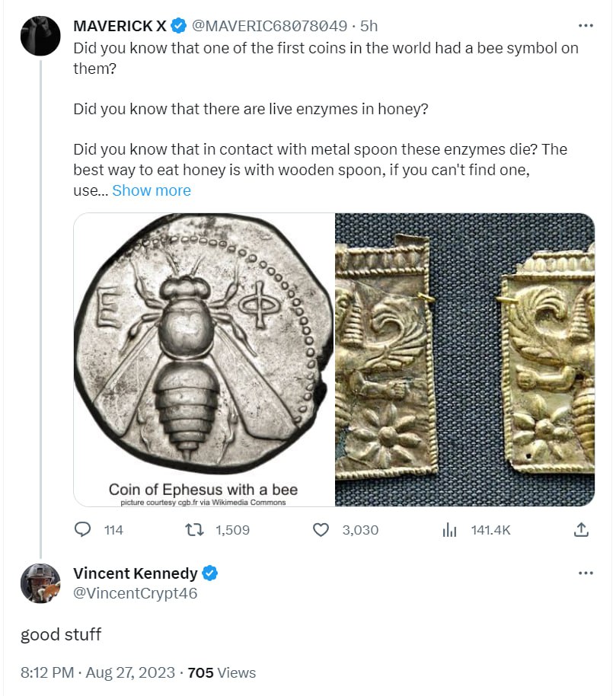Expand the tweet text with Show more
616x696 pixels.
point(152,190)
